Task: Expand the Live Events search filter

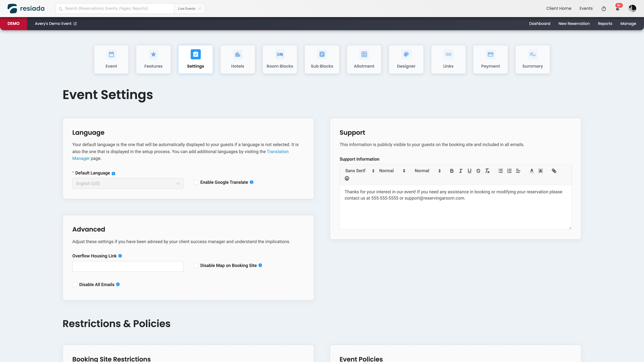Action: pyautogui.click(x=189, y=9)
